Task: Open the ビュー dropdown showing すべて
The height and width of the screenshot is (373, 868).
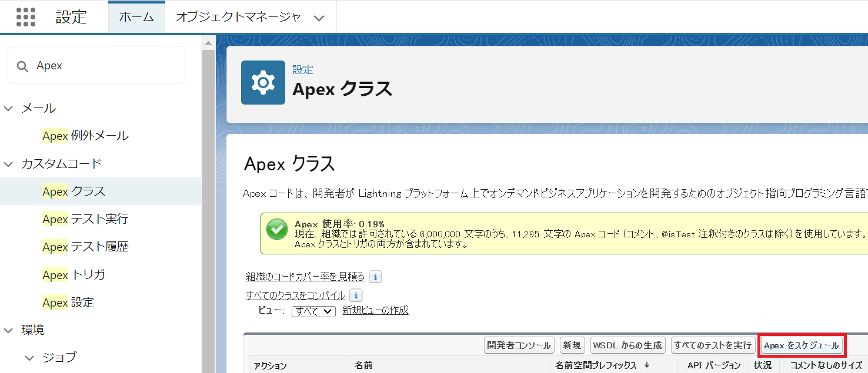Action: point(313,311)
